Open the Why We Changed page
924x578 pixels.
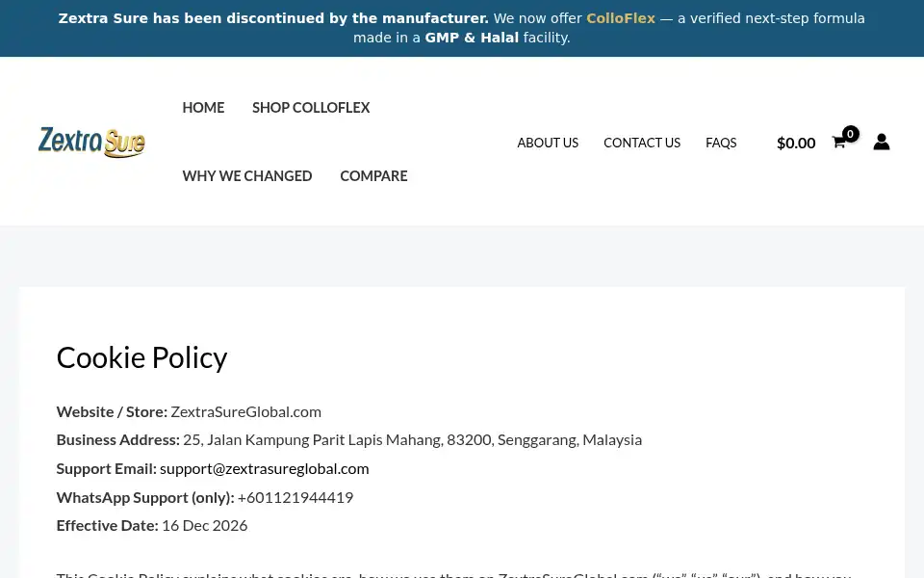[247, 175]
